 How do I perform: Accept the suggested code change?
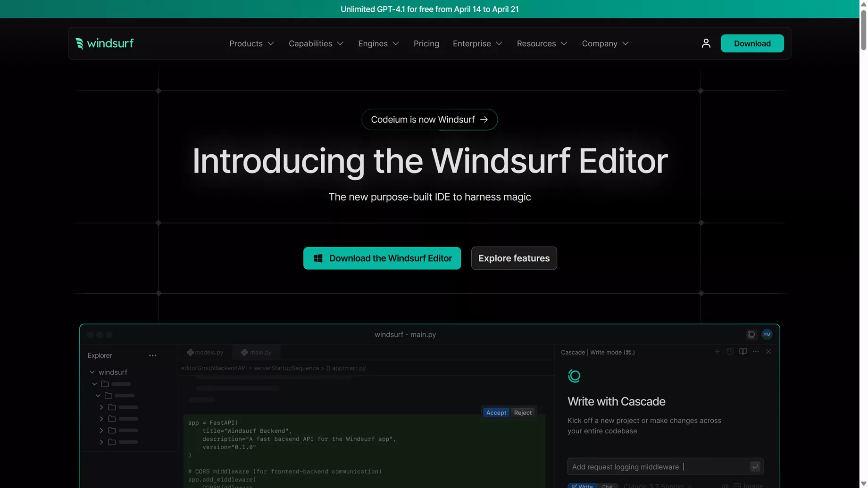pos(496,413)
